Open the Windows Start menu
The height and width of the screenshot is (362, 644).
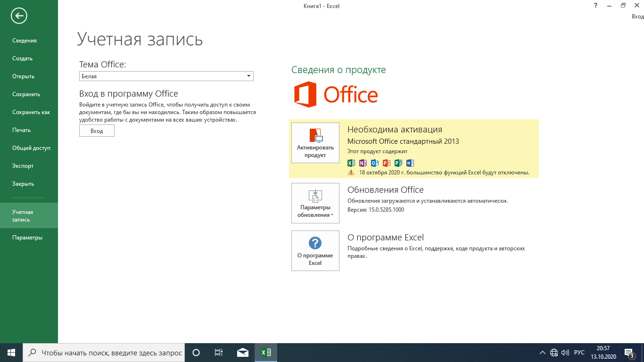pos(11,353)
